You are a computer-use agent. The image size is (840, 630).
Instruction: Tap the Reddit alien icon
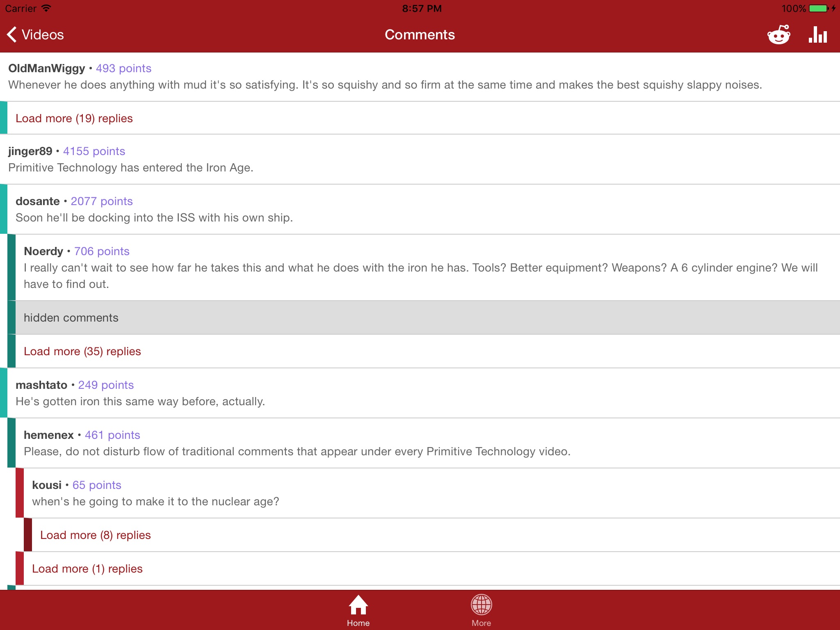coord(778,35)
